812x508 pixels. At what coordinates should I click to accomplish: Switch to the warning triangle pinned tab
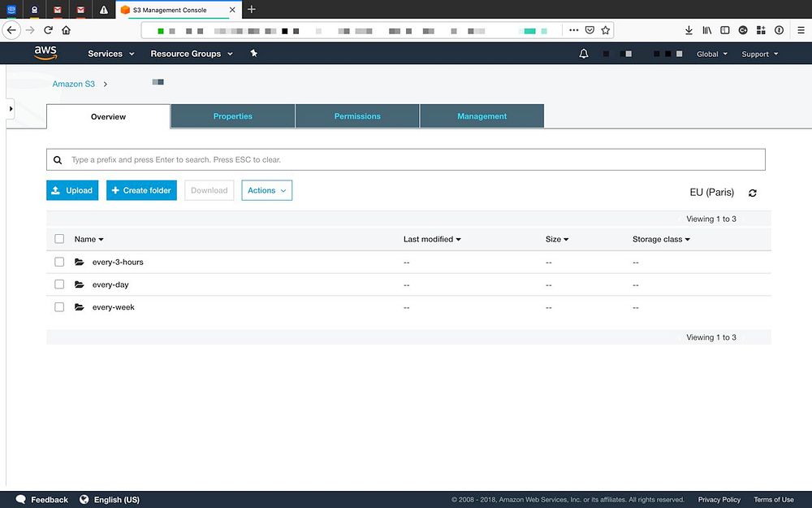[x=104, y=10]
